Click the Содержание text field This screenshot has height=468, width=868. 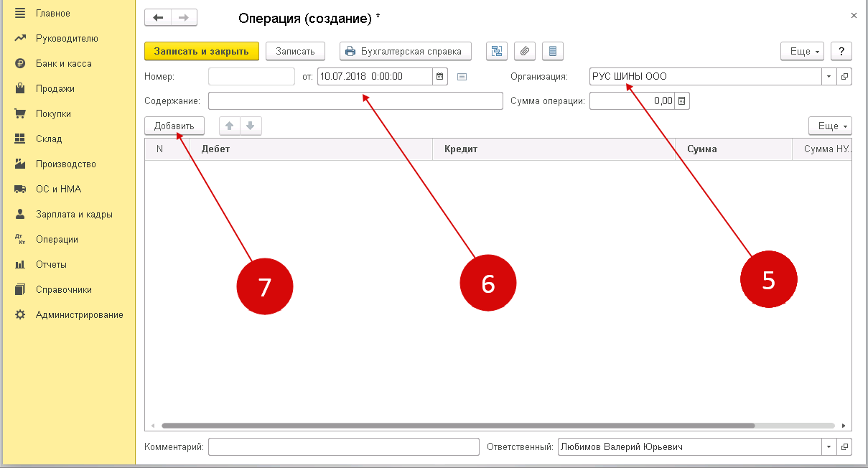tap(355, 100)
